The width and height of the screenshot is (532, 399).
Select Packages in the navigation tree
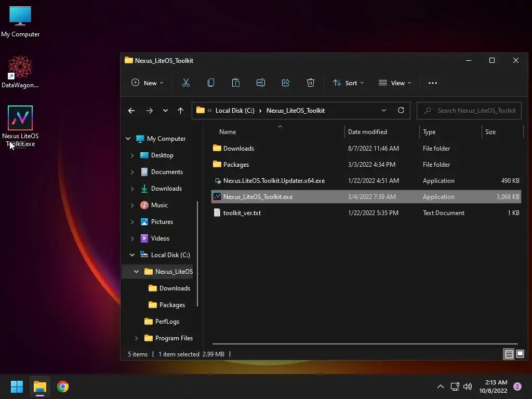tap(167, 304)
